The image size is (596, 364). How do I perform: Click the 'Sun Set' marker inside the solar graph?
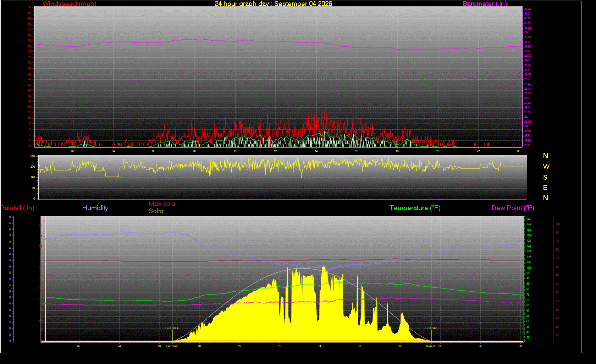pos(431,328)
